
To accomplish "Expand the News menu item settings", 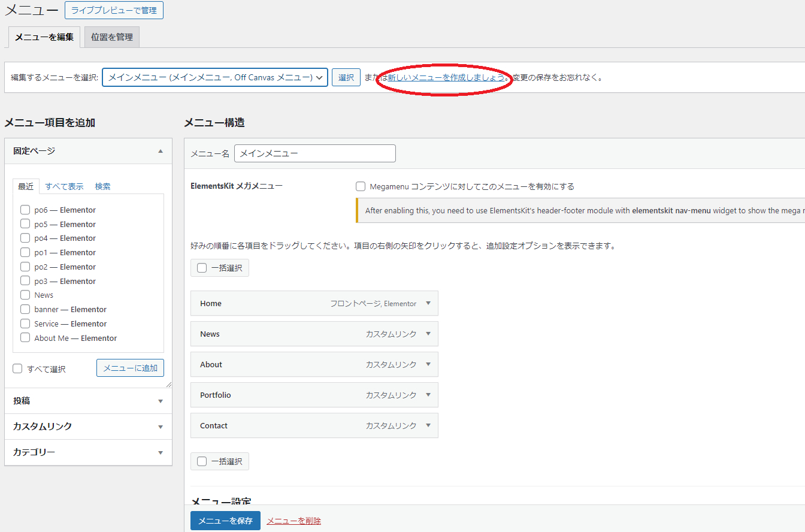I will (x=428, y=334).
